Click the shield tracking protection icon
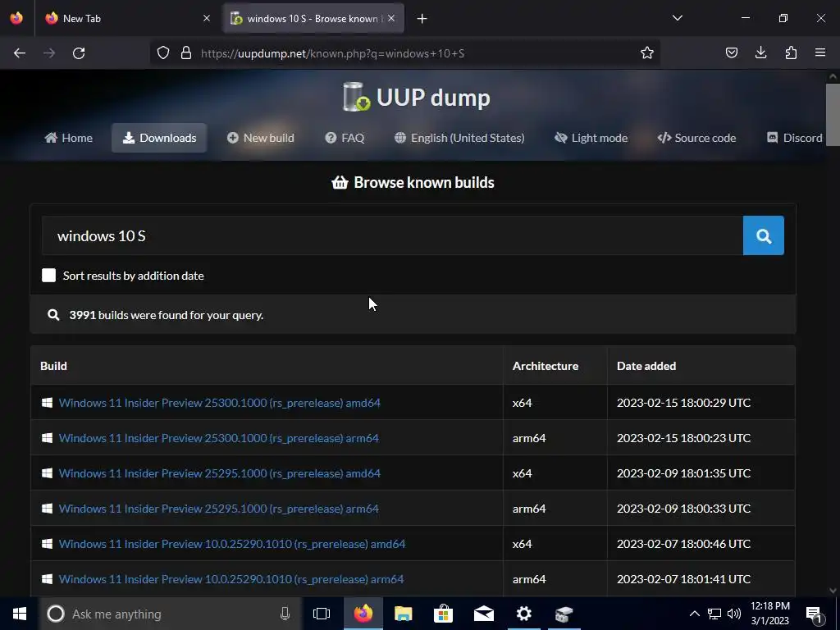Screen dimensions: 840x630 163,52
